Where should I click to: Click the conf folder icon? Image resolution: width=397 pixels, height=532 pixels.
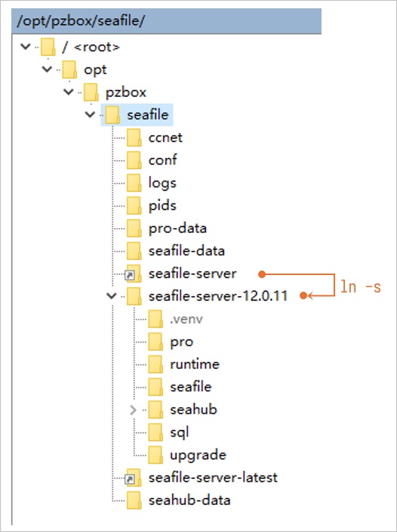pos(134,160)
